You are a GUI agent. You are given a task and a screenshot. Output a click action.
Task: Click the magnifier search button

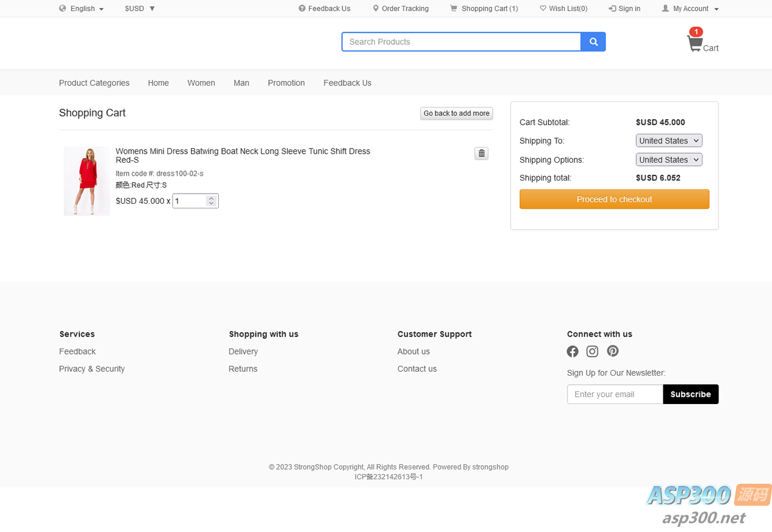coord(593,42)
